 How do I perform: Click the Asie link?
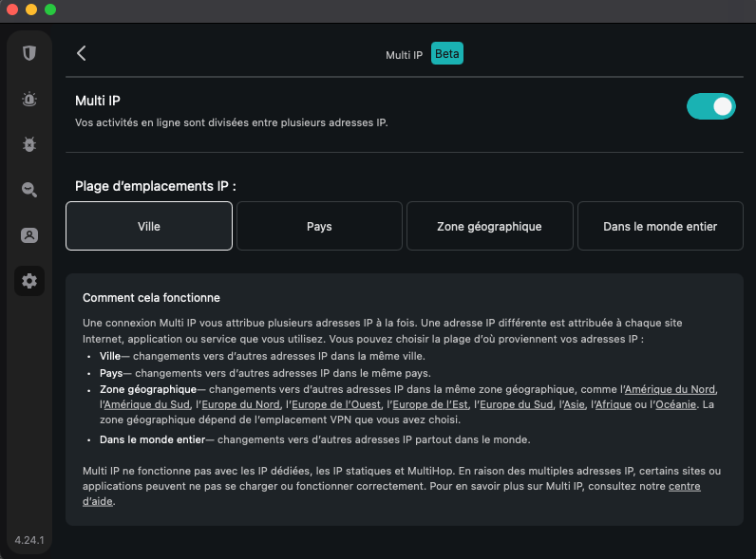pos(574,405)
